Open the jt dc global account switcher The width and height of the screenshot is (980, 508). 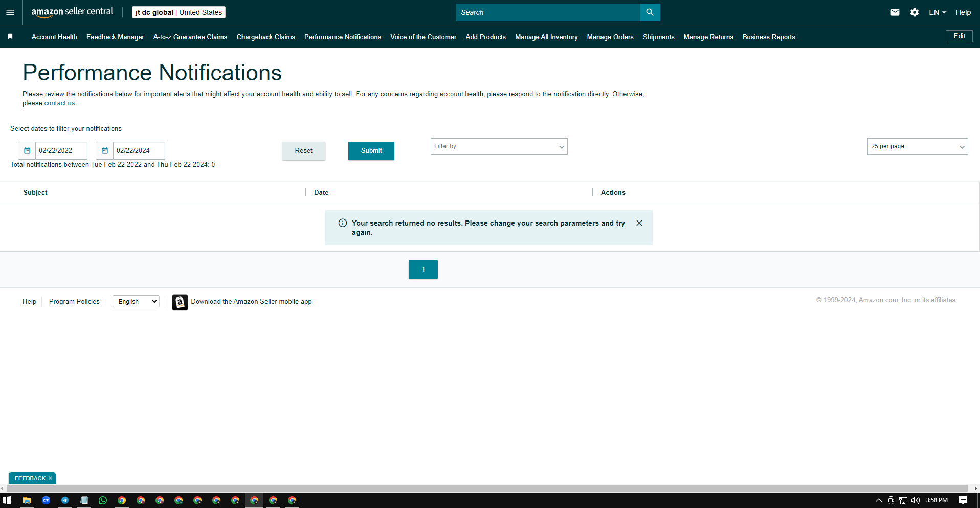[x=179, y=12]
